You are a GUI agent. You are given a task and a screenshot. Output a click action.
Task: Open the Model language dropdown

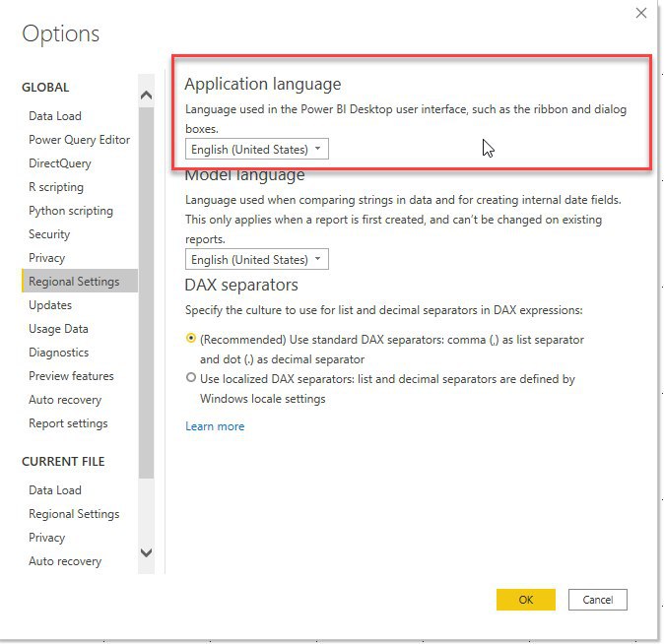pyautogui.click(x=256, y=259)
